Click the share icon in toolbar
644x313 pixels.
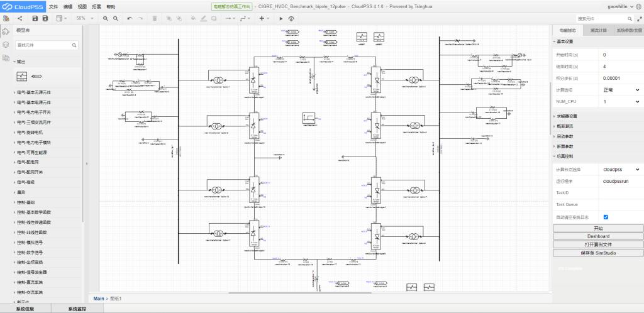point(19,18)
